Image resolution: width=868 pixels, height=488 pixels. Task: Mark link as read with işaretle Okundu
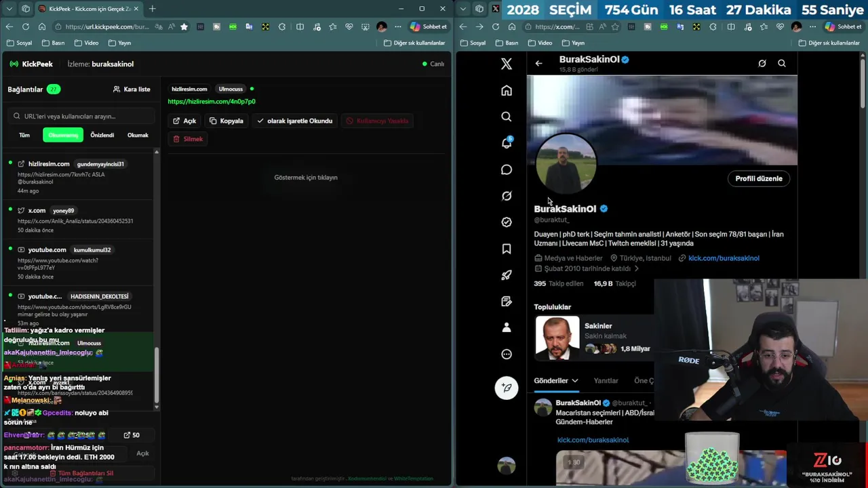click(294, 121)
